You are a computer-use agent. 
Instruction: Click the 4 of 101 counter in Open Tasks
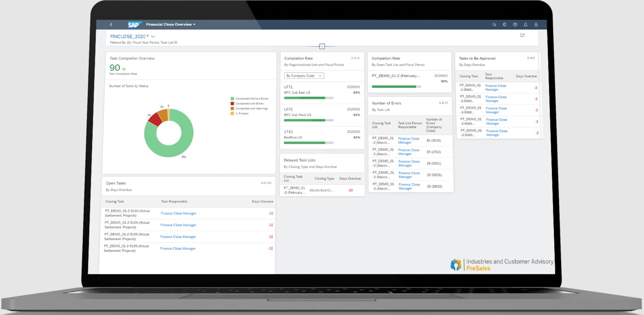click(x=266, y=183)
